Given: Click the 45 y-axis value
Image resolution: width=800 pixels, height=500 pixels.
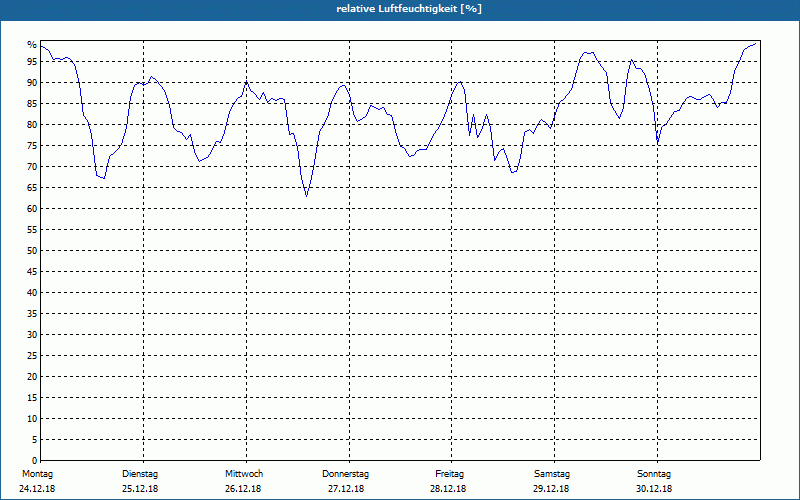Looking at the screenshot, I should [x=32, y=272].
